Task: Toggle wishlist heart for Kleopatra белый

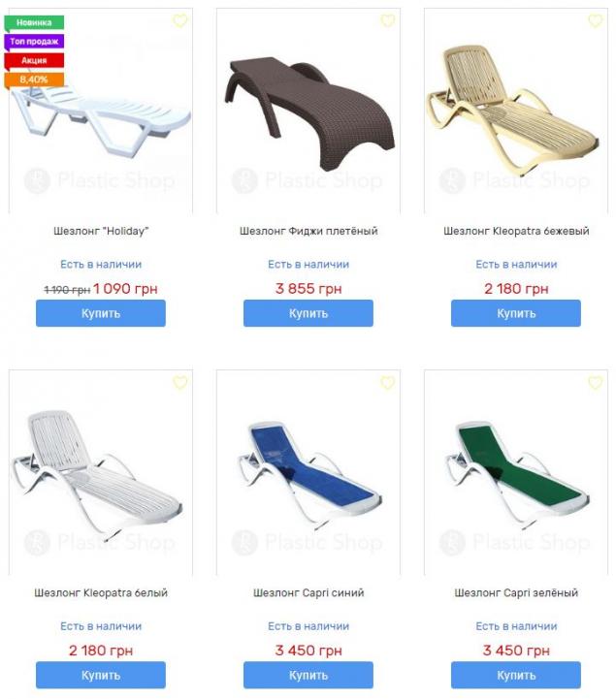Action: click(x=180, y=383)
